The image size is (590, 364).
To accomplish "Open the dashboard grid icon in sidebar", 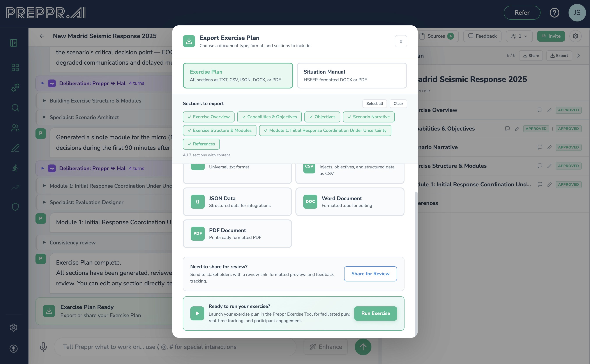I will tap(15, 67).
